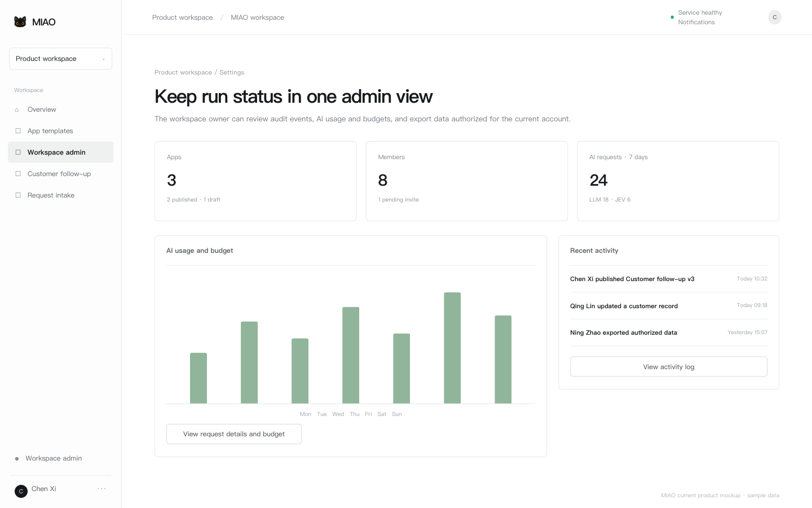
Task: Click MIAO workspace in the top breadcrumb
Action: [257, 17]
